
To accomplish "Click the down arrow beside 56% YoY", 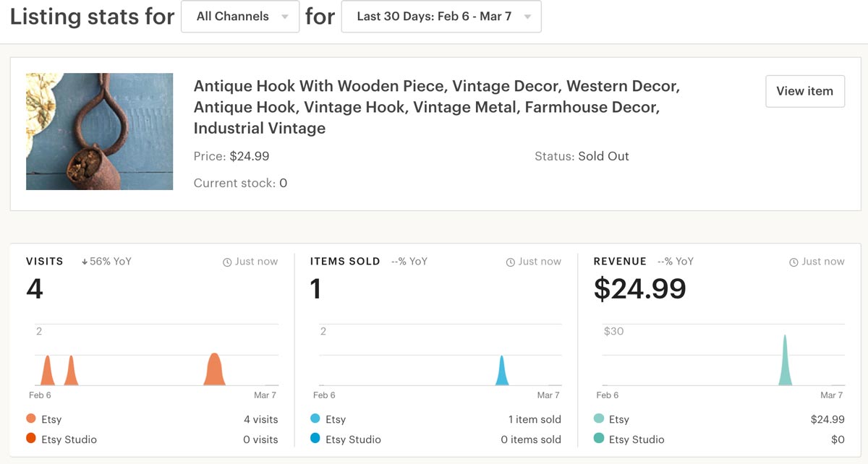I will (x=85, y=262).
